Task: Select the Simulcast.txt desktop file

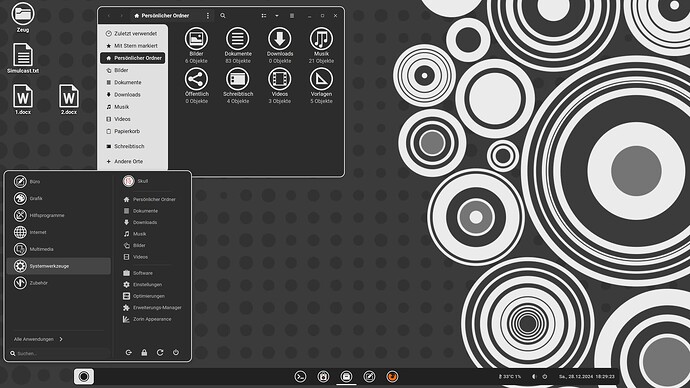Action: pos(23,58)
